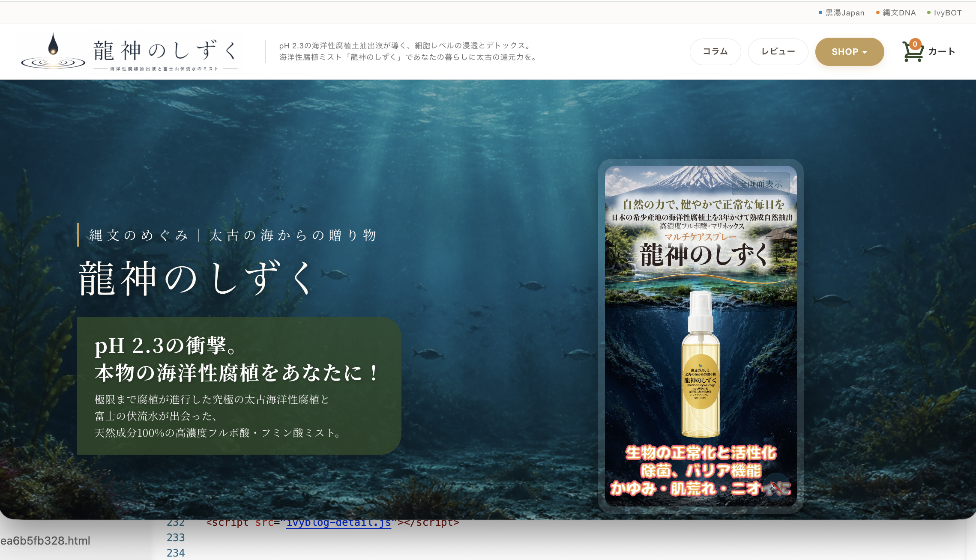This screenshot has width=976, height=560.
Task: Click '本物の海洋性腐植をあなたに！' headline
Action: [237, 372]
